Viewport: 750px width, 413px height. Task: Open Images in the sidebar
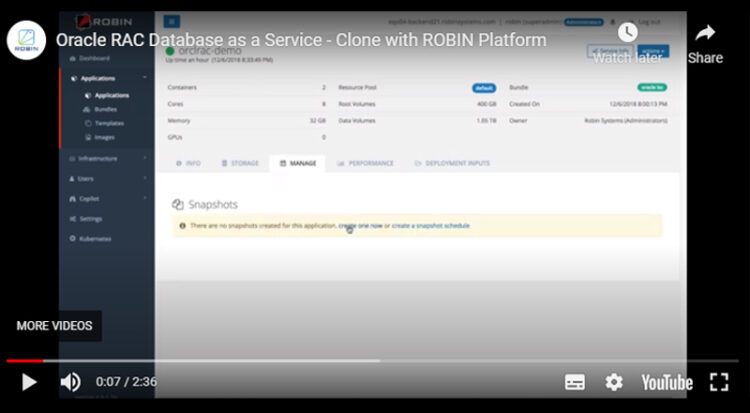point(99,137)
